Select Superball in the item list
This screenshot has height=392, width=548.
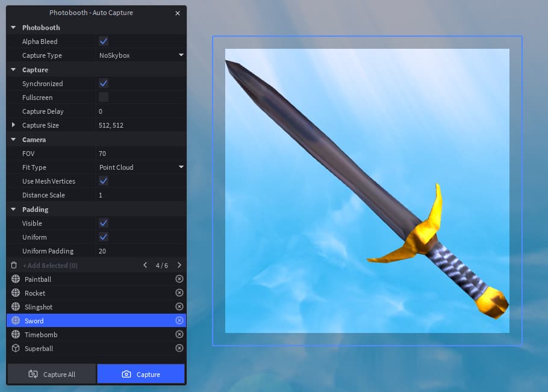tap(96, 348)
